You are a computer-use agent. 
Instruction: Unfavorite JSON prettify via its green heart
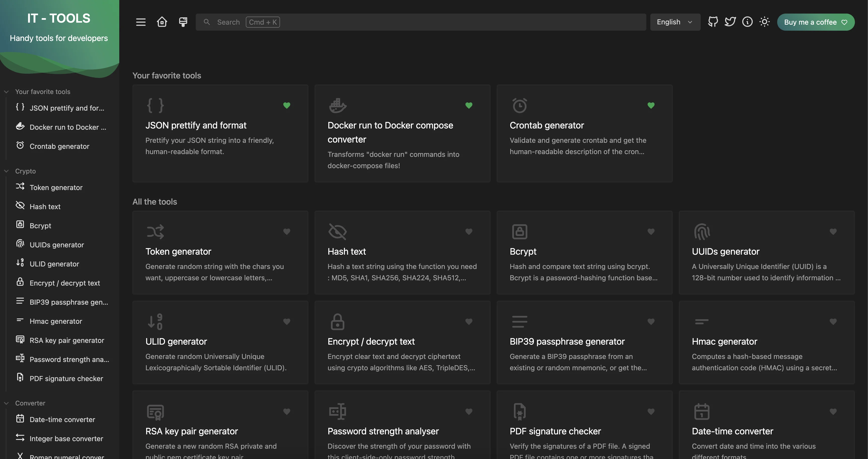click(x=287, y=105)
